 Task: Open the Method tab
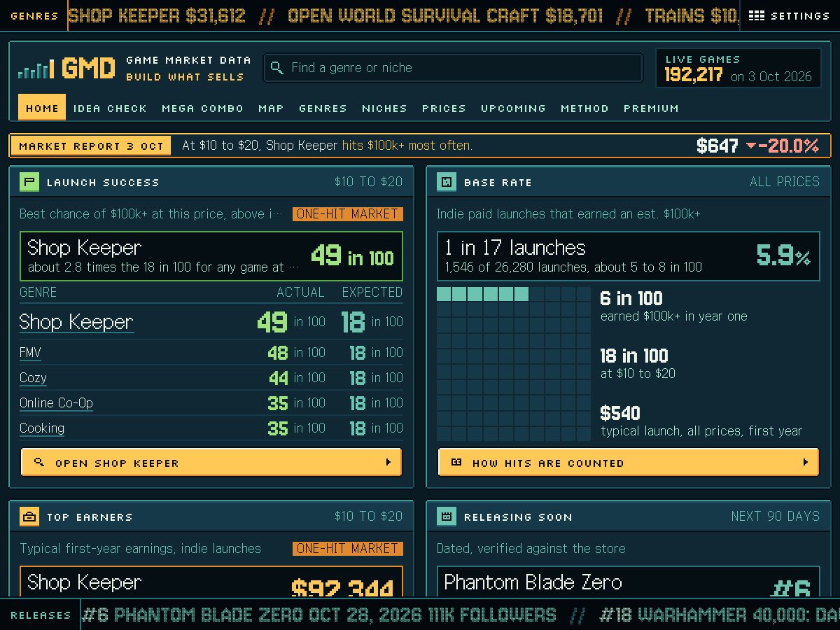click(x=584, y=108)
